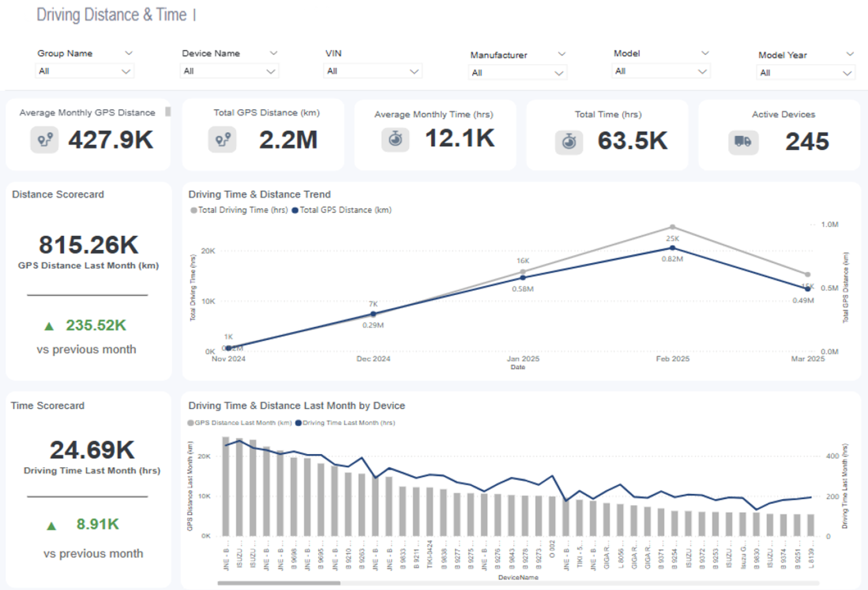The image size is (868, 590).
Task: Click the Total GPS Distance location icon
Action: click(222, 140)
